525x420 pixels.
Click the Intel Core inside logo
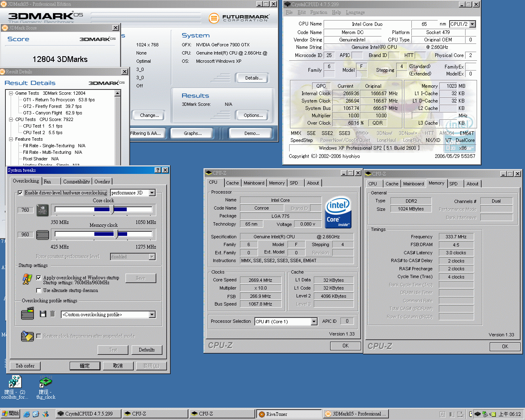(338, 212)
